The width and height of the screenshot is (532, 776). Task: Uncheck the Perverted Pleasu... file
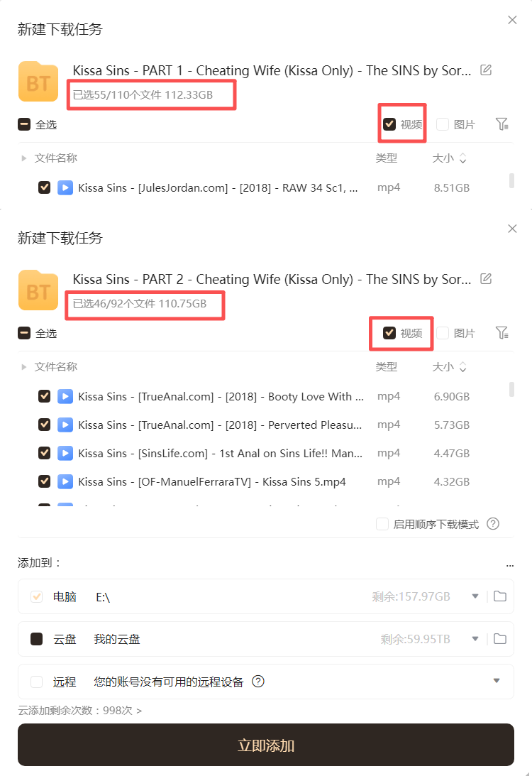point(45,425)
